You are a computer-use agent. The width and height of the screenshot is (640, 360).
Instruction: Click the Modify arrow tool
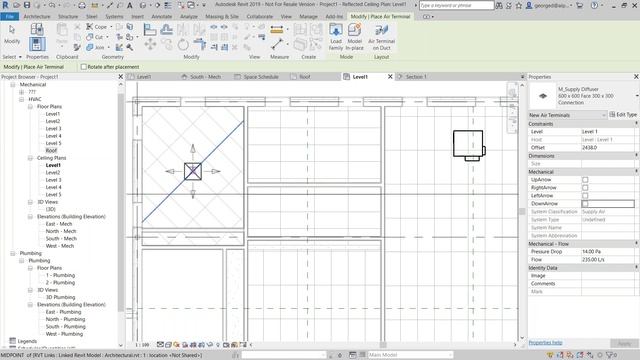12,34
